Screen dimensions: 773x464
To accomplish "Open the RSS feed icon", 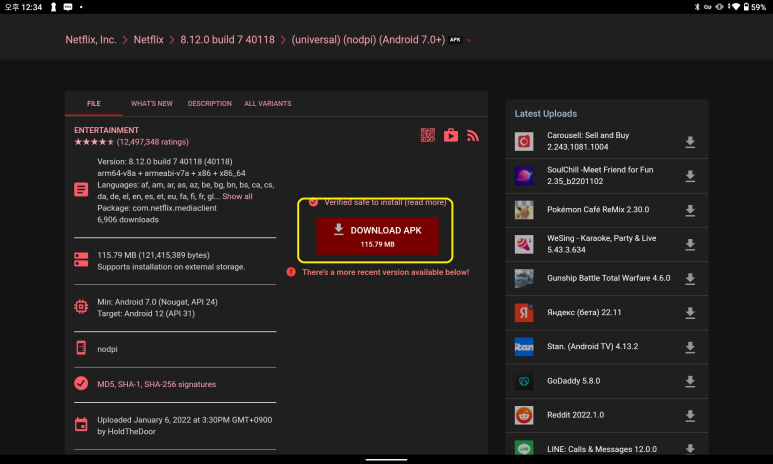I will (473, 136).
